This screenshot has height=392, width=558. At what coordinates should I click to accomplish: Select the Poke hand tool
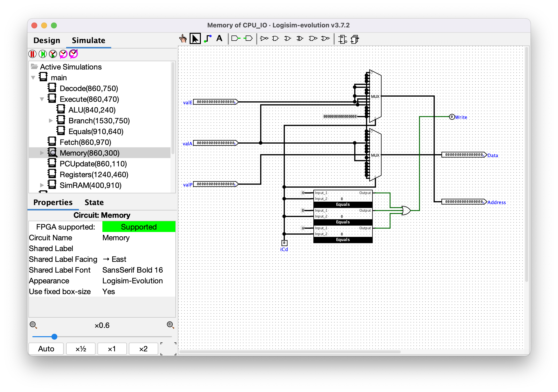183,39
